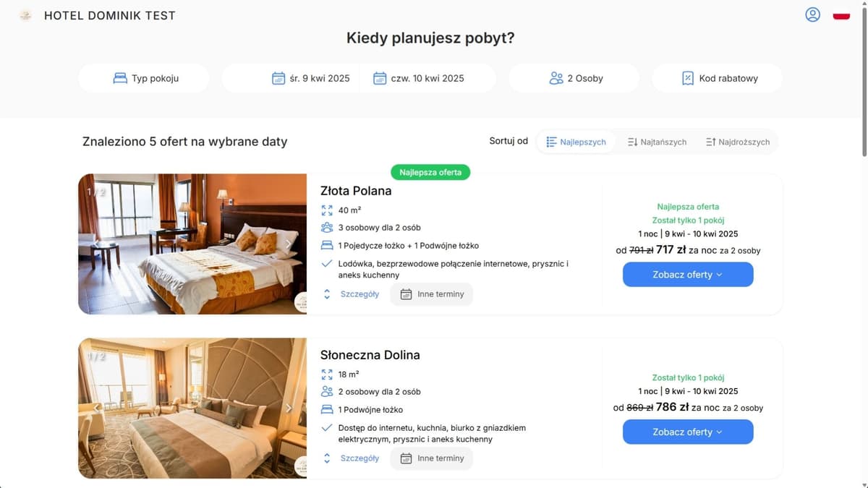Click the people icon in the 2 Osoby filter
The width and height of the screenshot is (868, 488).
pyautogui.click(x=556, y=77)
